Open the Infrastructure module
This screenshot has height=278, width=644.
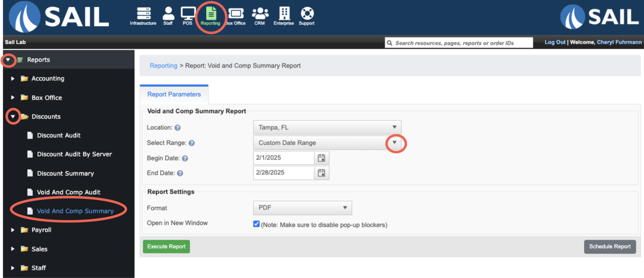pyautogui.click(x=143, y=16)
